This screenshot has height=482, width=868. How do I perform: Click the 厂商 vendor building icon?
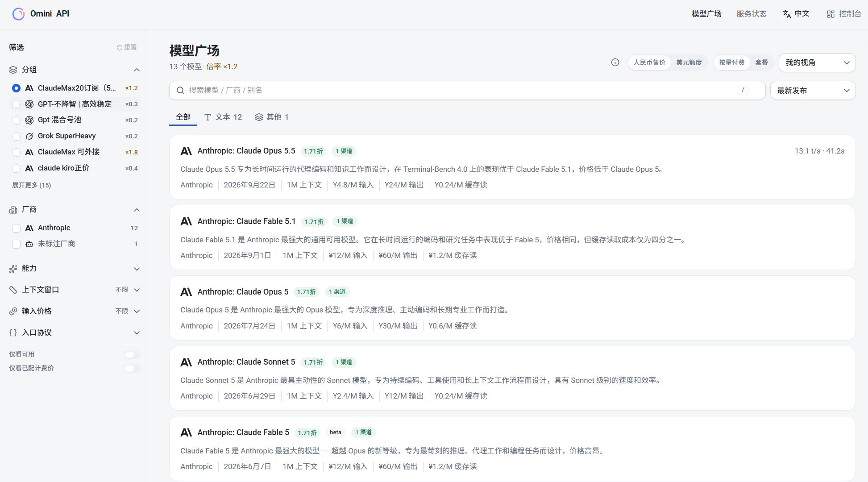click(13, 210)
